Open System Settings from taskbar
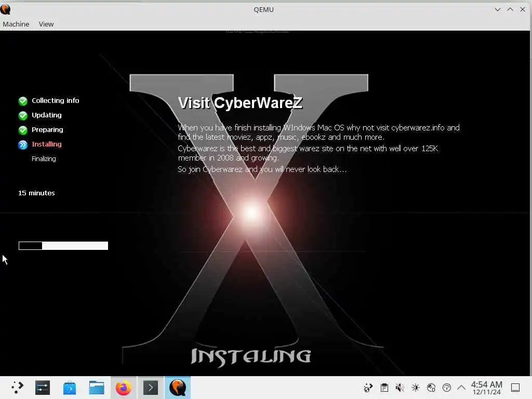This screenshot has height=399, width=532. tap(43, 388)
